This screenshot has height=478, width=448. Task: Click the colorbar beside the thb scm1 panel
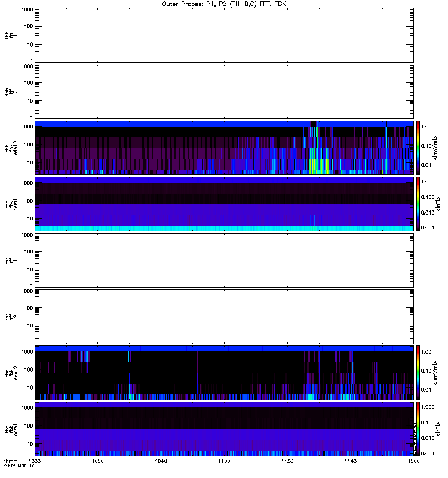(419, 204)
